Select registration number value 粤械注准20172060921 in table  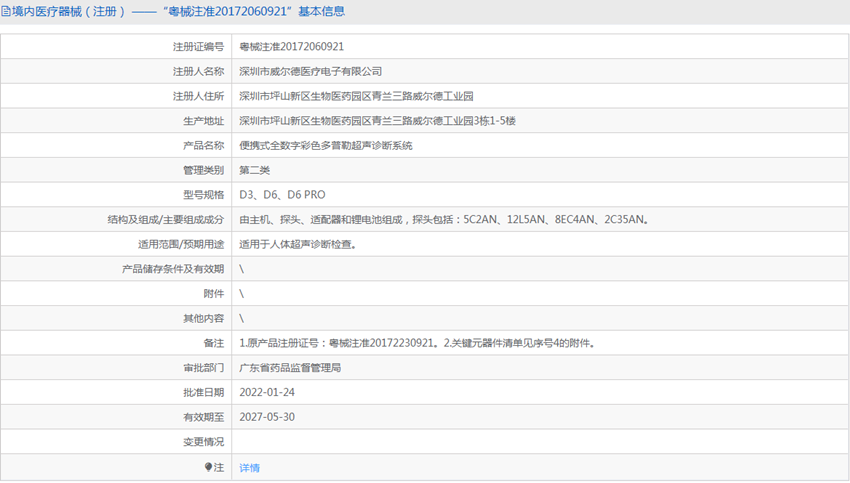click(x=292, y=47)
